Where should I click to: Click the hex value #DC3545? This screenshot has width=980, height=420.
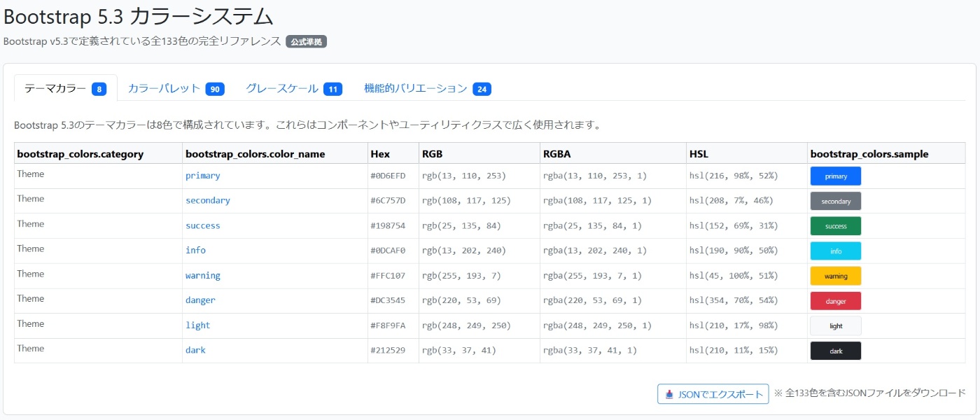pos(388,300)
